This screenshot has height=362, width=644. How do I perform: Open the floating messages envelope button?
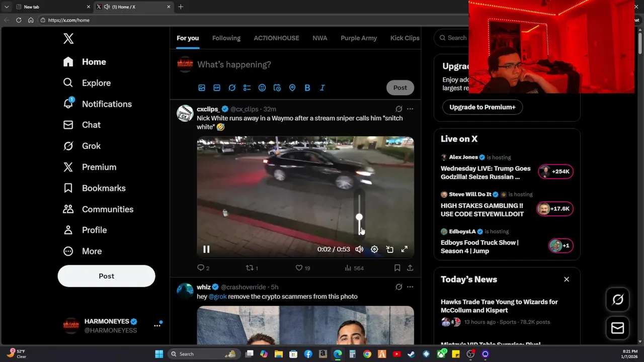click(x=618, y=328)
